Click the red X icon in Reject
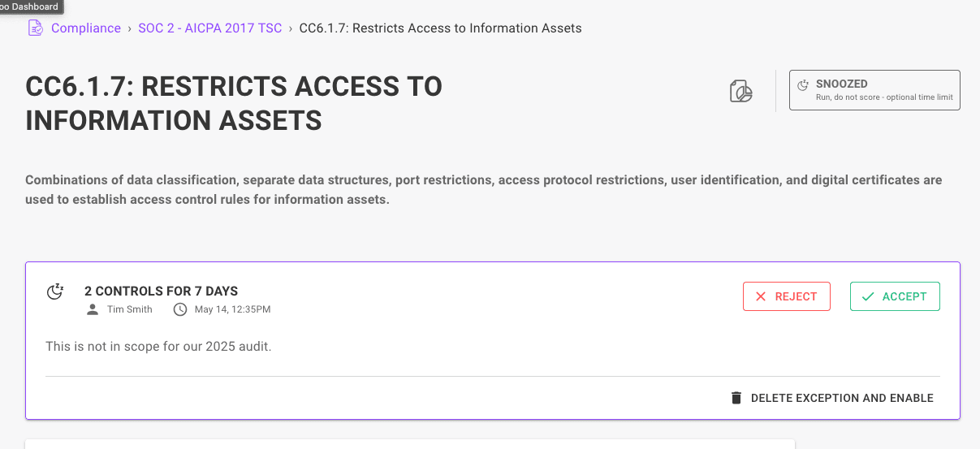 point(761,296)
